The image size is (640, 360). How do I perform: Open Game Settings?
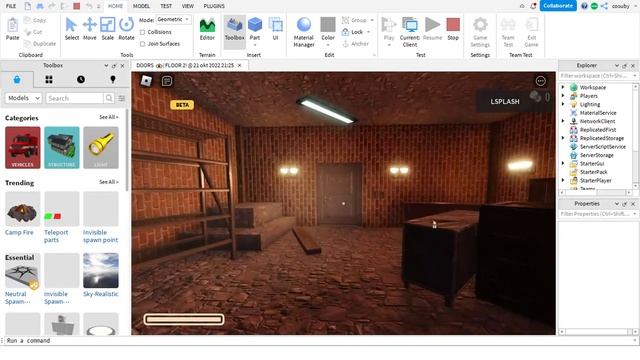(480, 32)
